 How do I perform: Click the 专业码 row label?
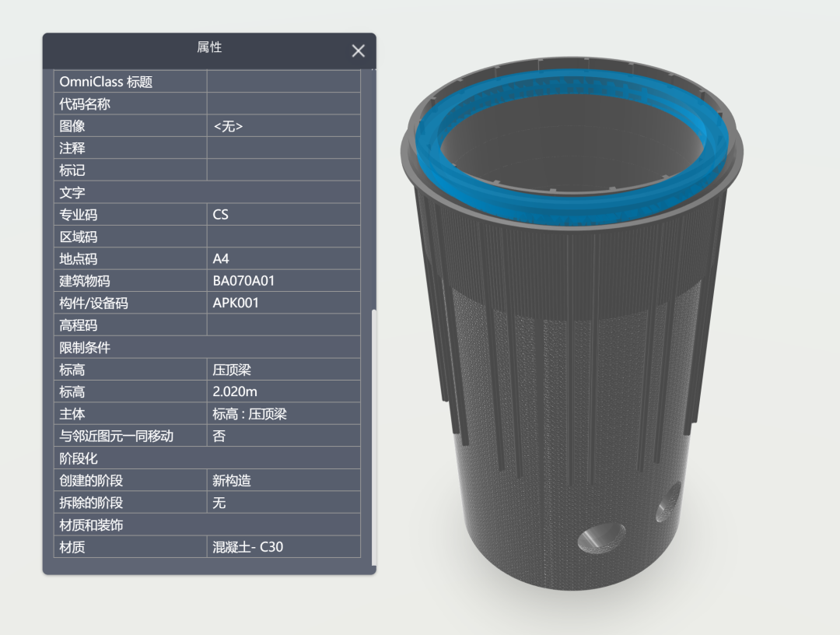79,214
